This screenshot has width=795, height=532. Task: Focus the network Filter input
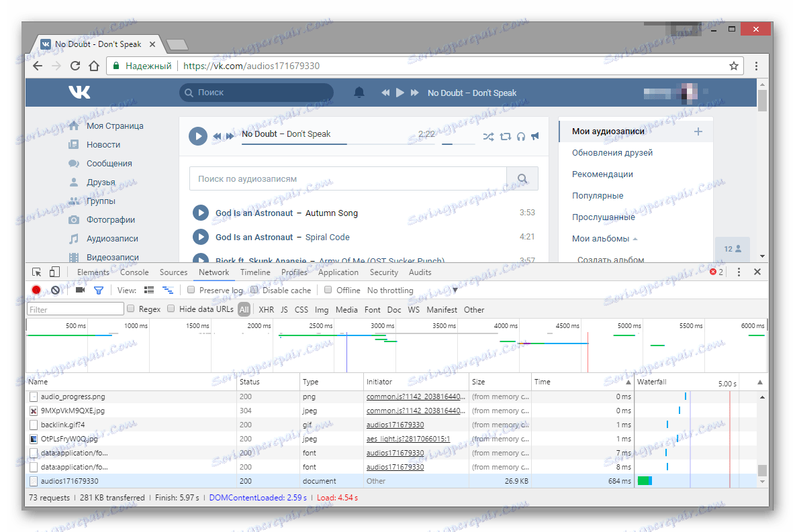[x=75, y=309]
